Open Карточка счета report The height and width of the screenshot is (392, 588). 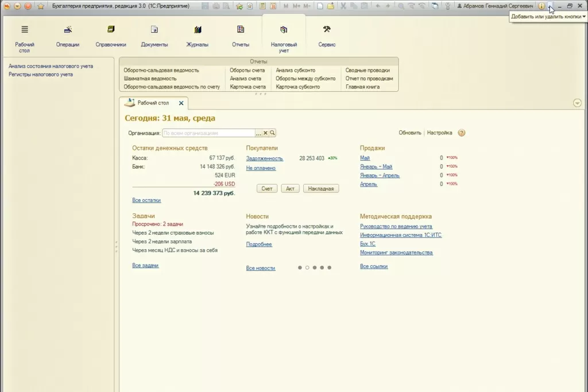[248, 87]
